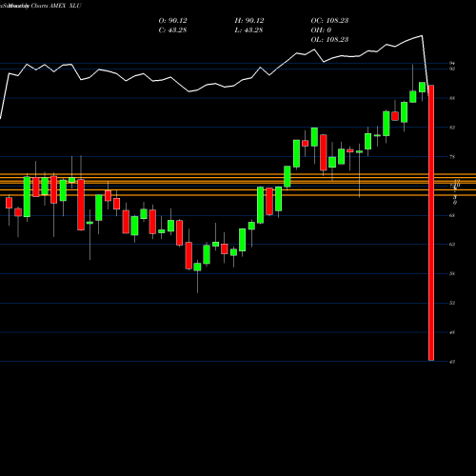Click the 83 price axis label
The height and width of the screenshot is (476, 476).
tap(452, 128)
